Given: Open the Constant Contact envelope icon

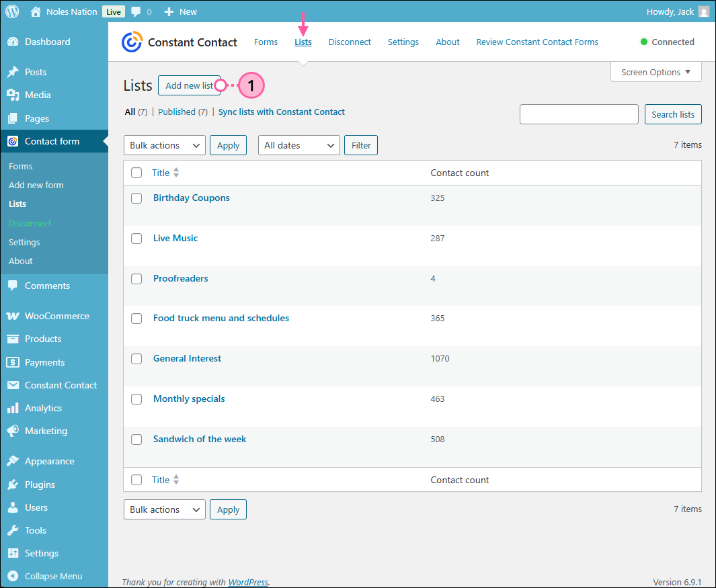Looking at the screenshot, I should (15, 385).
